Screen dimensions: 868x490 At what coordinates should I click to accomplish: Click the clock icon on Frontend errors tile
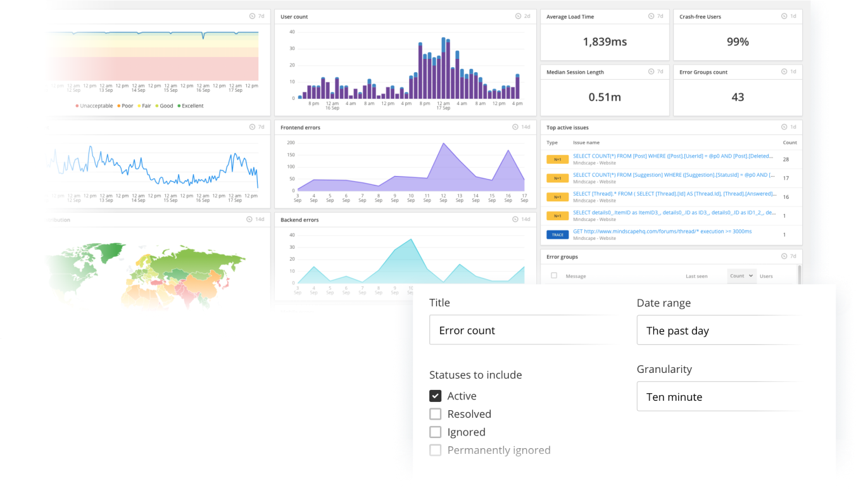515,127
